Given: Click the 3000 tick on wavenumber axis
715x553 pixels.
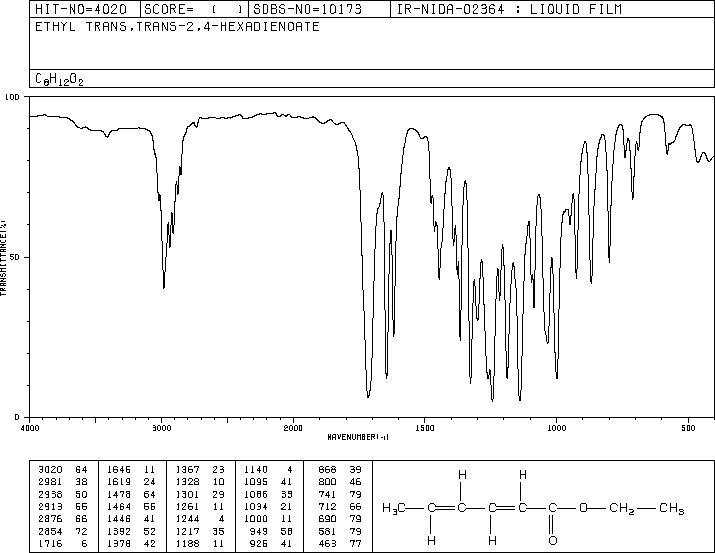Looking at the screenshot, I should point(161,427).
